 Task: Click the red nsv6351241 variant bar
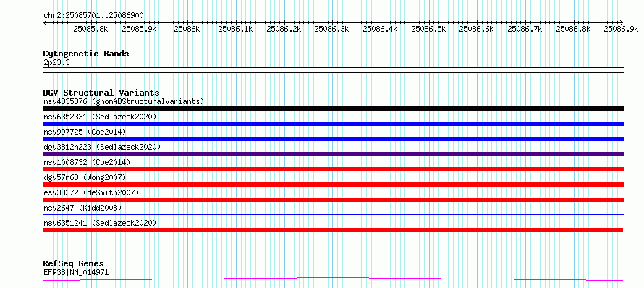click(334, 230)
